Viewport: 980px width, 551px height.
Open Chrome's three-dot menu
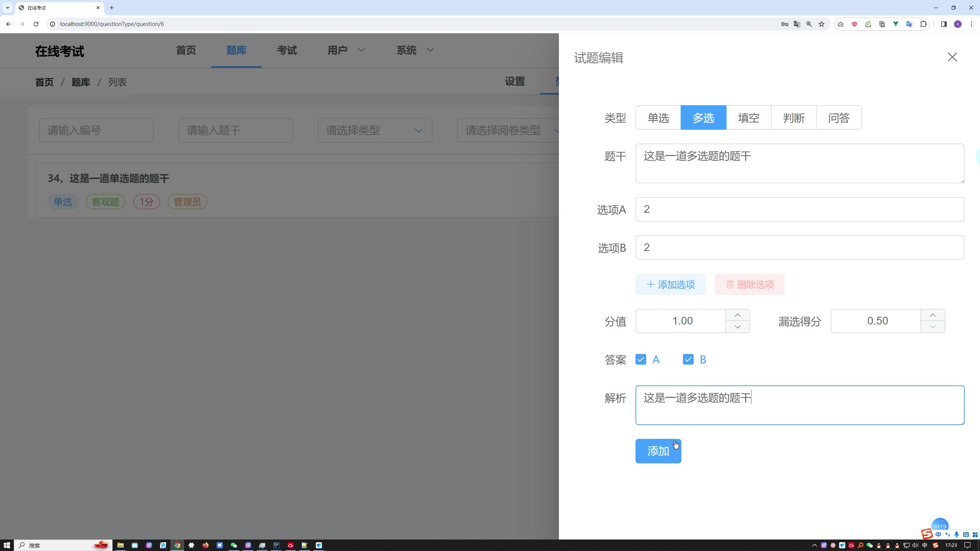[972, 24]
